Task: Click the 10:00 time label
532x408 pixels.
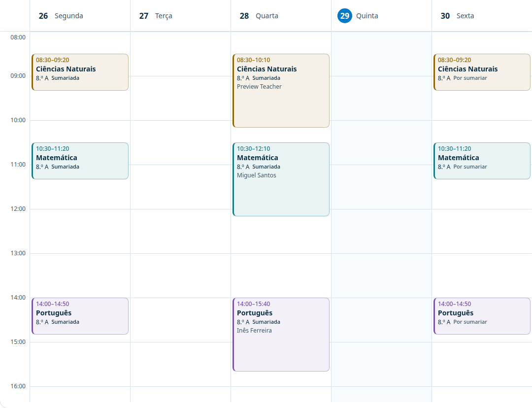Action: 18,120
